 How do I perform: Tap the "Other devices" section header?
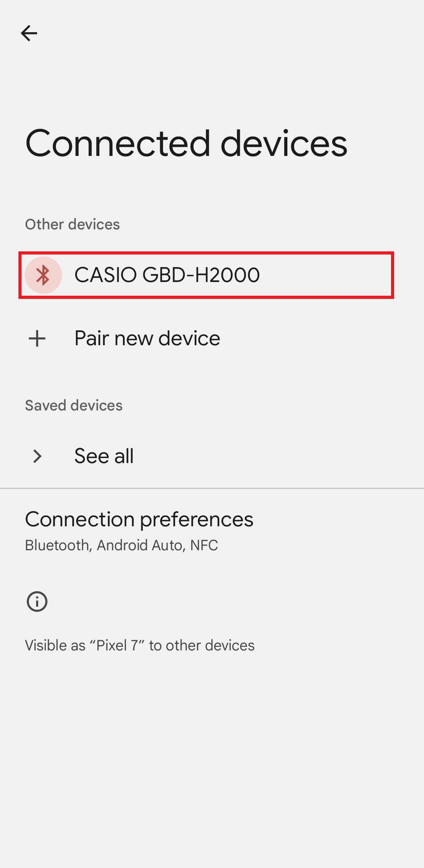pos(72,224)
